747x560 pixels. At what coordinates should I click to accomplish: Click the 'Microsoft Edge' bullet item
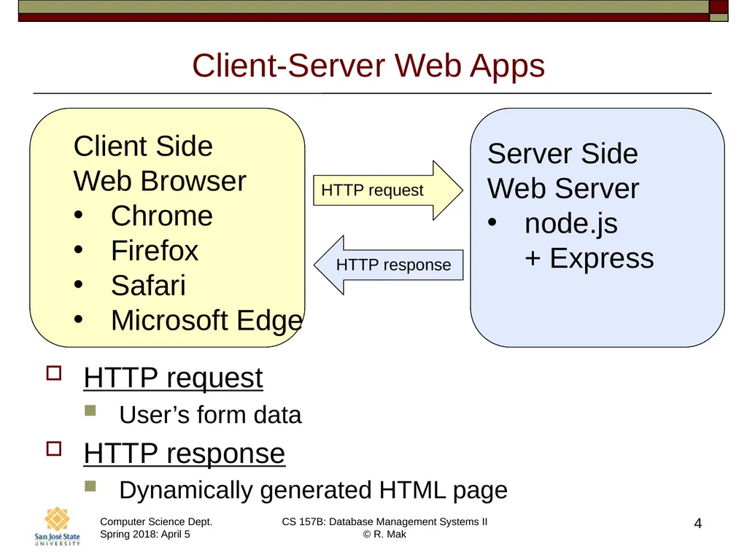(x=206, y=321)
